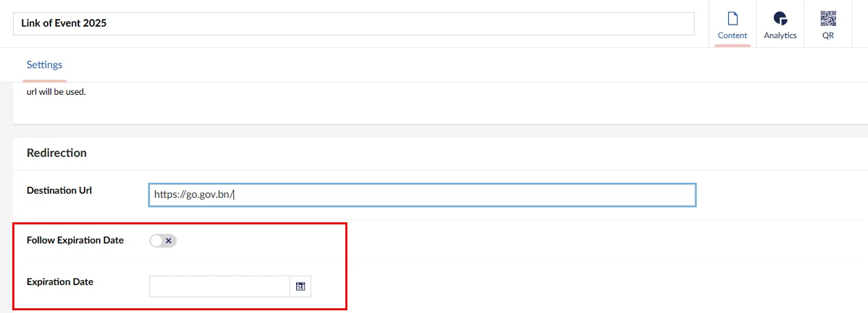The image size is (868, 313).
Task: Click the Content document icon
Action: 732,18
